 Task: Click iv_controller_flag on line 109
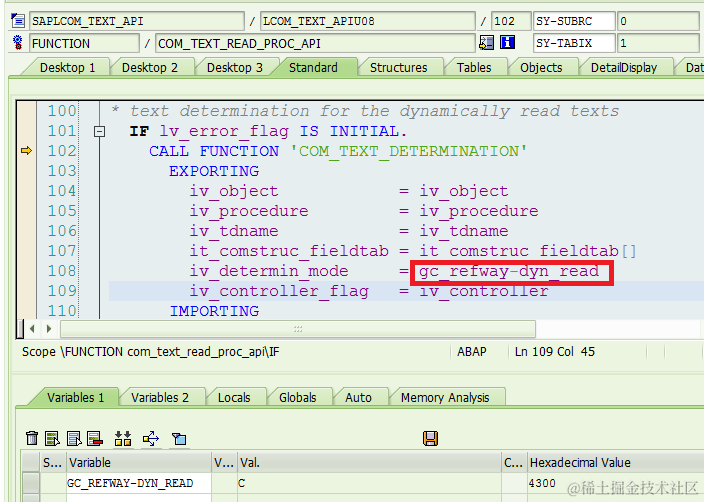point(279,291)
